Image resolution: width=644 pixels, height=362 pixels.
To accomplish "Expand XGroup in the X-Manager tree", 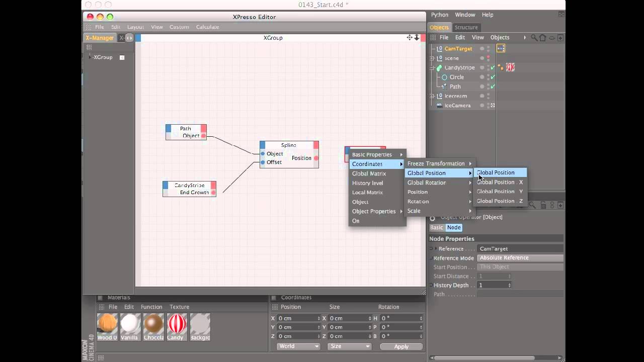I will 90,57.
